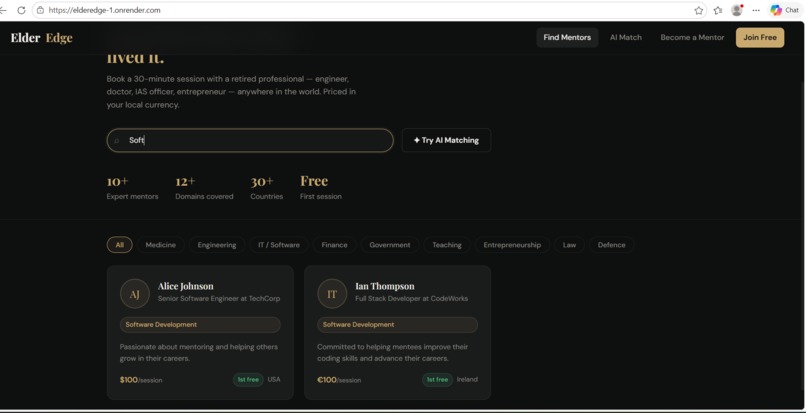Image resolution: width=806 pixels, height=413 pixels.
Task: Filter mentors by Engineering
Action: (217, 245)
